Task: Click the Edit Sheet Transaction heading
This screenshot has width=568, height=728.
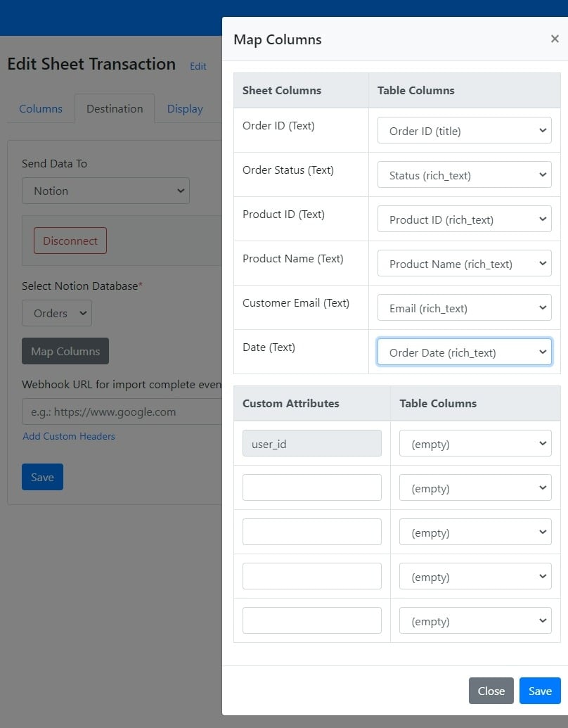Action: point(91,64)
